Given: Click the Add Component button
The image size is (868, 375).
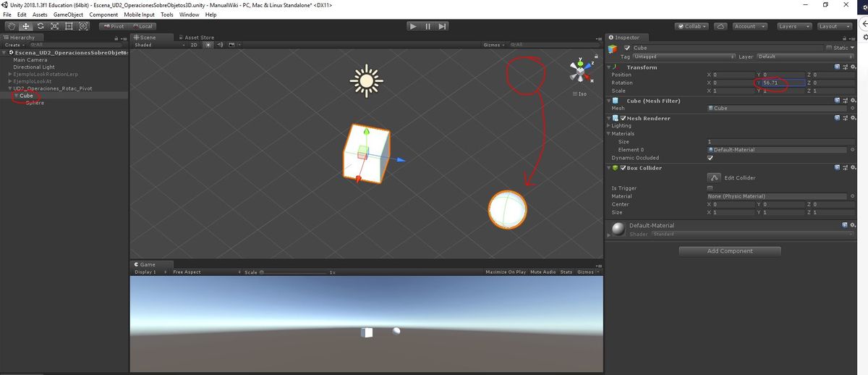Looking at the screenshot, I should coord(730,251).
